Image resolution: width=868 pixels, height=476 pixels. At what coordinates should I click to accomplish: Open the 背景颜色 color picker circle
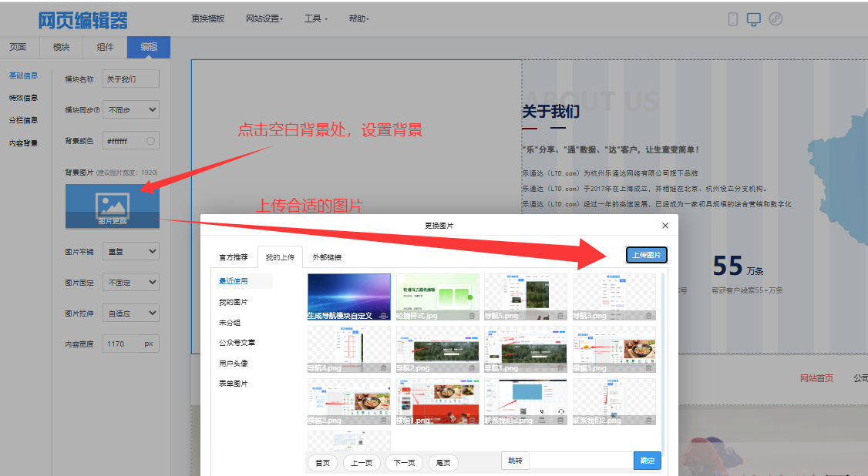click(151, 141)
